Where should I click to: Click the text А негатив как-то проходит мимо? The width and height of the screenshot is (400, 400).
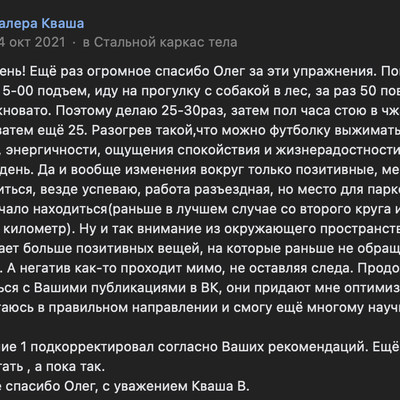point(115,268)
